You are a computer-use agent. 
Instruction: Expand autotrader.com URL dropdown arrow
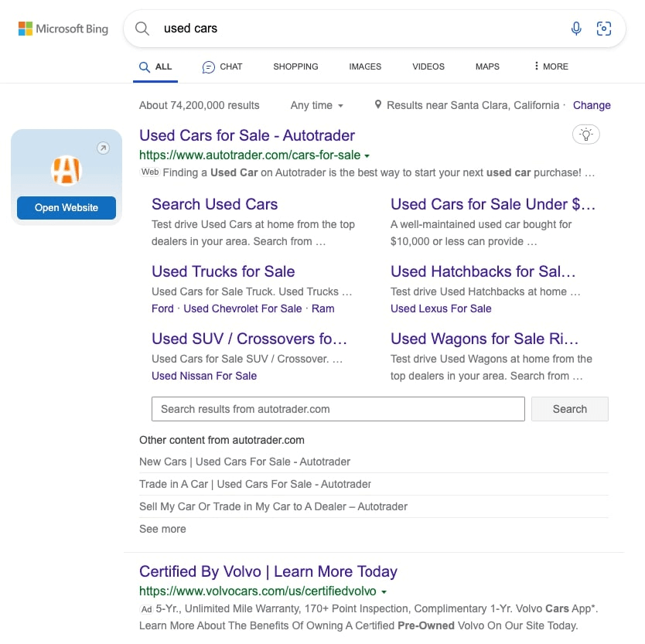pos(367,156)
